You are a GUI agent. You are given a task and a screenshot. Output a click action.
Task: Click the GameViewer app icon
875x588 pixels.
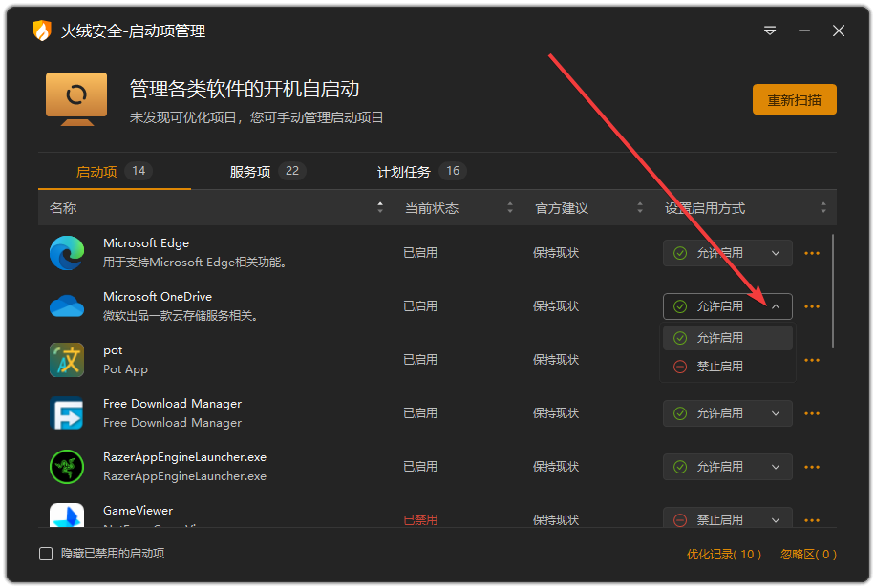click(67, 514)
